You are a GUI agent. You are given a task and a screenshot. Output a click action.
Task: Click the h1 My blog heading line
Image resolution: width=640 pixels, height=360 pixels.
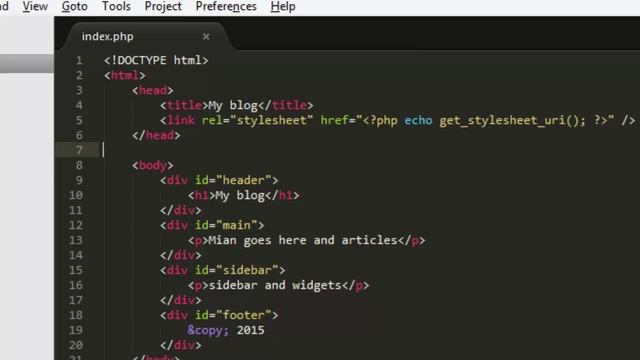[244, 196]
